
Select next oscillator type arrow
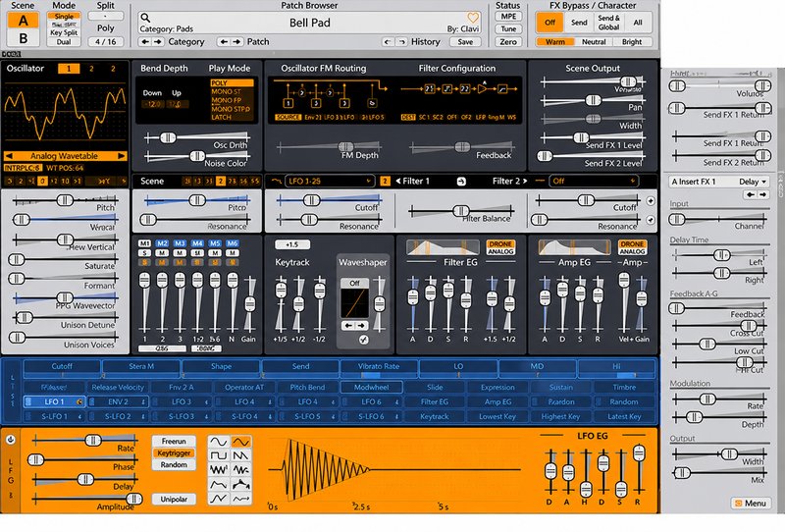121,156
